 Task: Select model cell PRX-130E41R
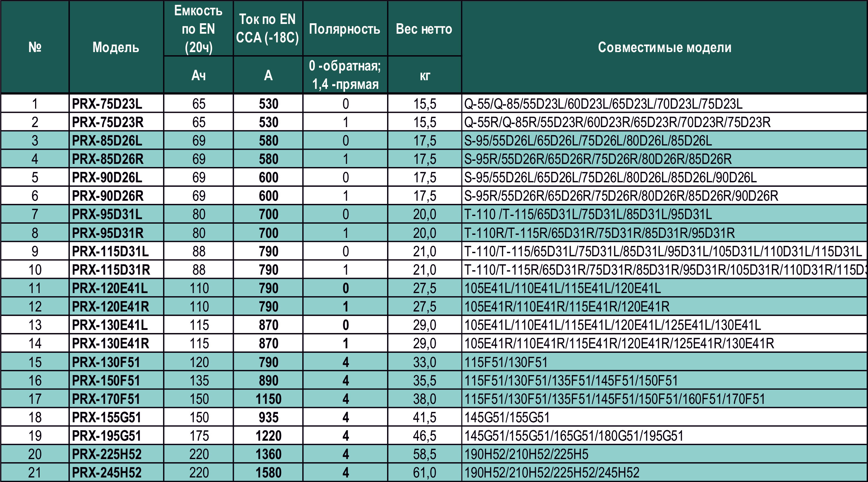tap(116, 343)
